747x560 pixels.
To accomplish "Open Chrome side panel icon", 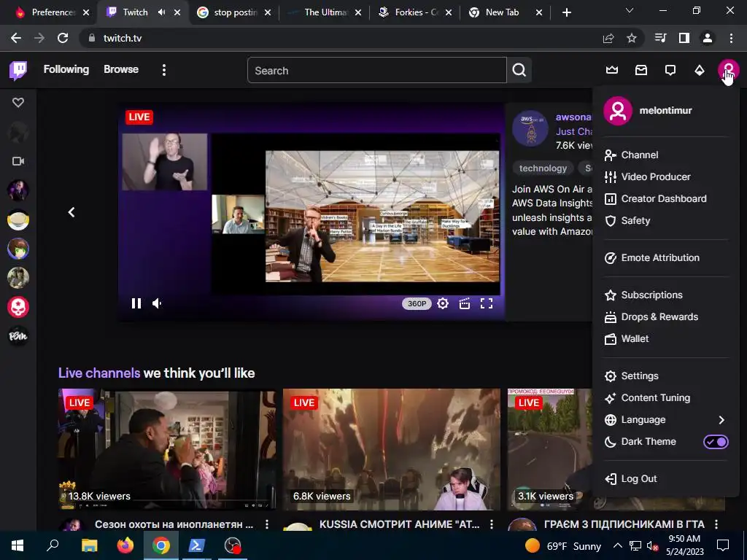I will click(x=684, y=38).
